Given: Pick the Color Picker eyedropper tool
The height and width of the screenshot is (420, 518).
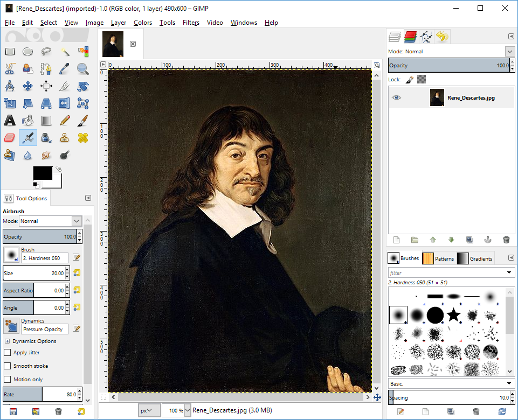Looking at the screenshot, I should point(64,69).
